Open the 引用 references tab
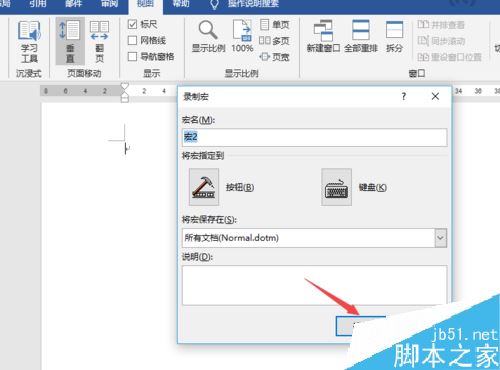Screen dimensions: 500x370 coord(37,4)
